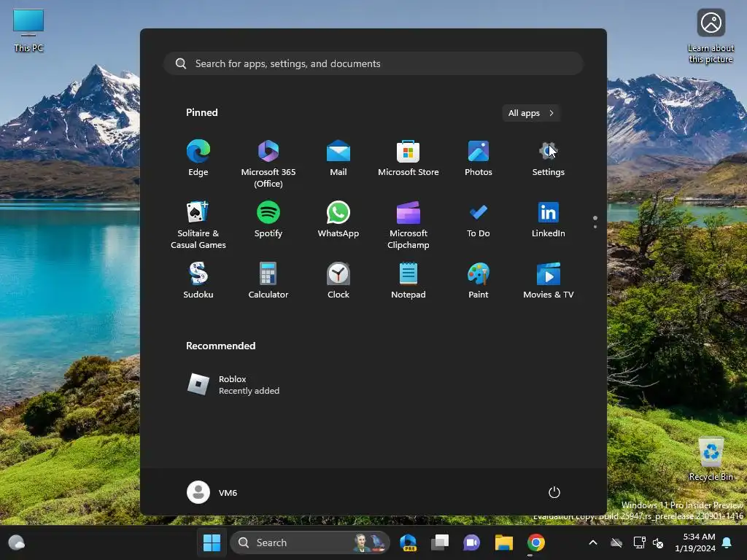The image size is (747, 560).
Task: Open Solitaire & Casual Games
Action: click(x=198, y=225)
